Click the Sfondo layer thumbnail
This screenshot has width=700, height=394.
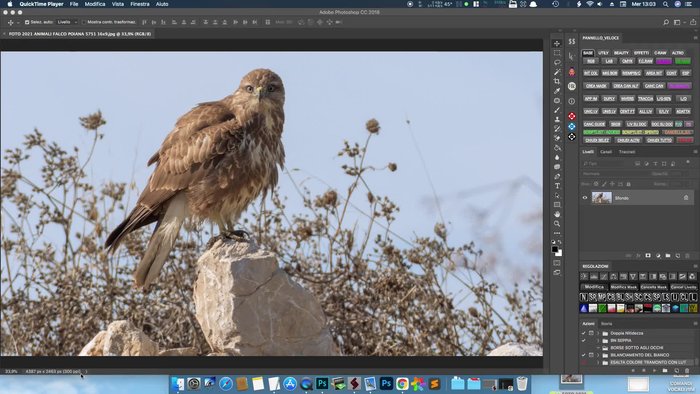point(601,198)
